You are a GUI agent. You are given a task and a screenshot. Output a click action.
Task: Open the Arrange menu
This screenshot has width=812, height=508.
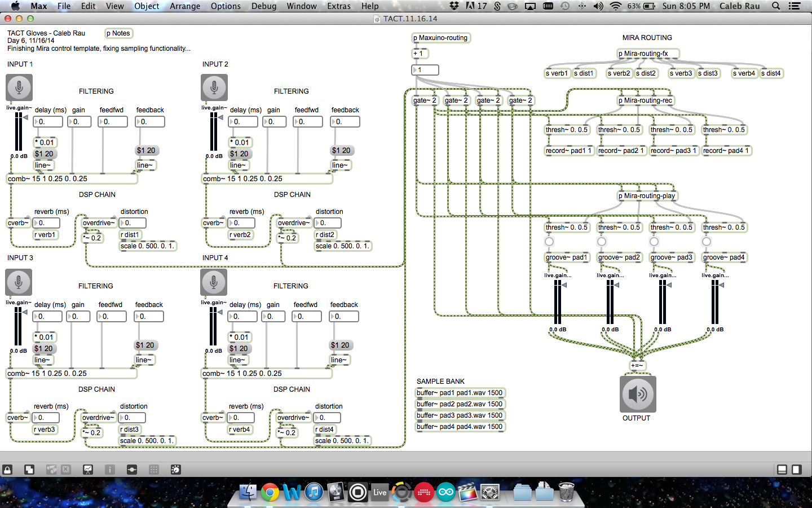tap(185, 6)
